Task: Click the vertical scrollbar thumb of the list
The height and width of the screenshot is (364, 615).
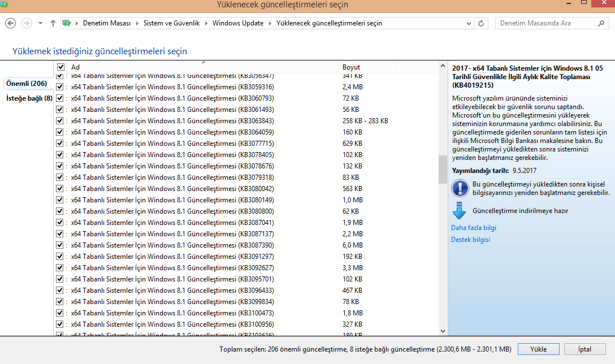Action: point(443,170)
